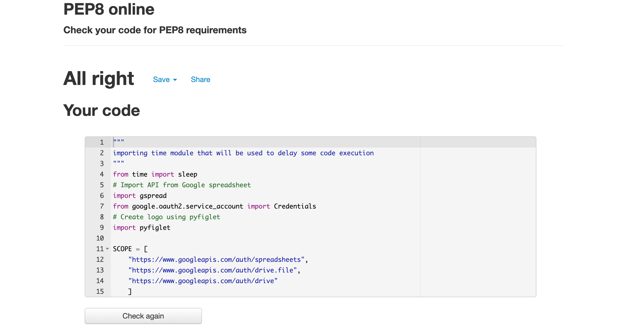
Task: Click gutter line number 1
Action: coord(102,142)
